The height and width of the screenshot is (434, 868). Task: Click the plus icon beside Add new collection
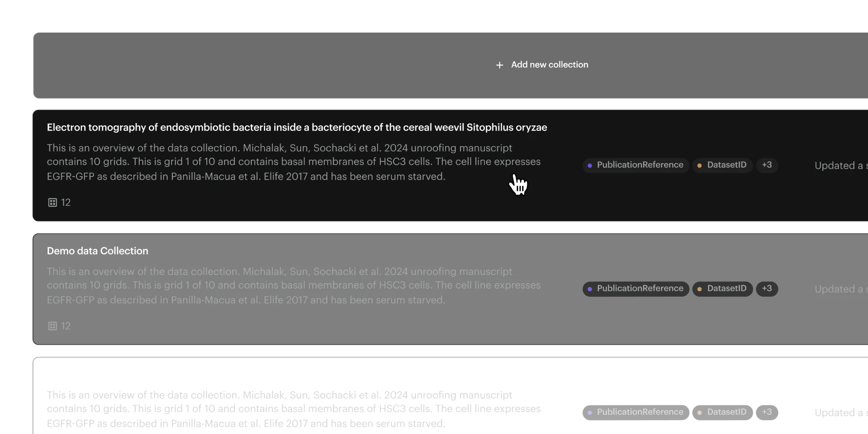pos(500,65)
